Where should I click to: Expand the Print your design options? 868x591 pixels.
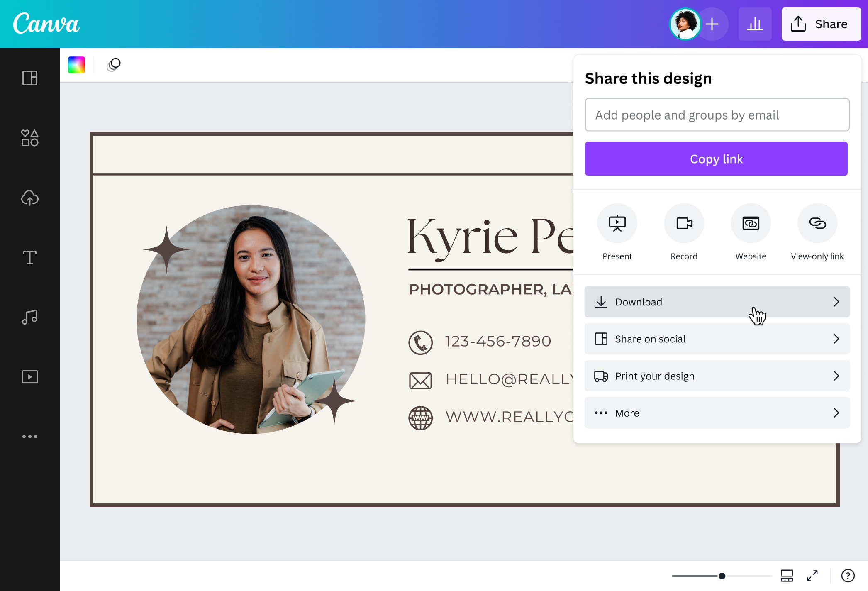[x=717, y=376]
